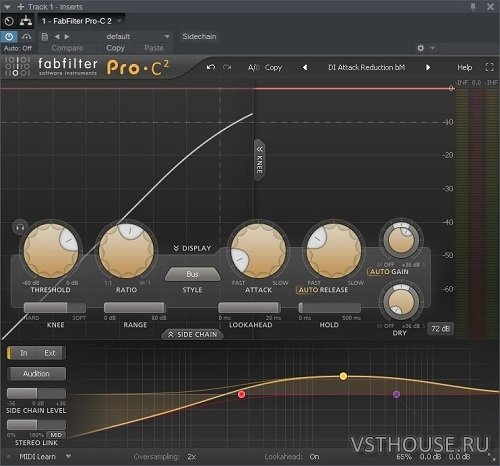Open the Help menu
Viewport: 500px width, 466px height.
[x=464, y=67]
